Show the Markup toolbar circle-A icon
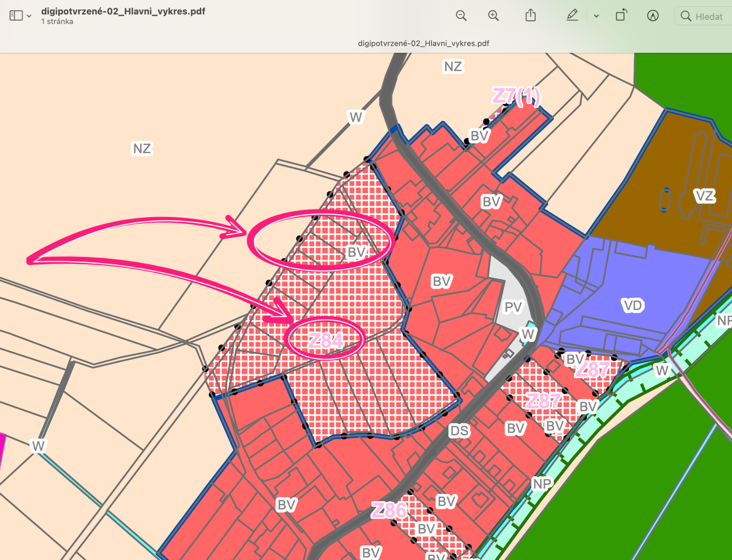Viewport: 732px width, 560px height. (x=653, y=16)
